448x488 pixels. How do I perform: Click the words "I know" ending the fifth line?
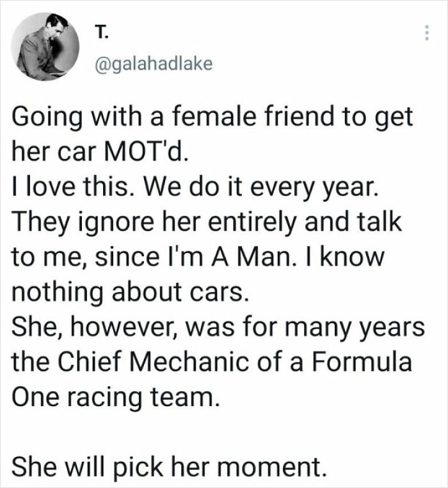click(353, 258)
